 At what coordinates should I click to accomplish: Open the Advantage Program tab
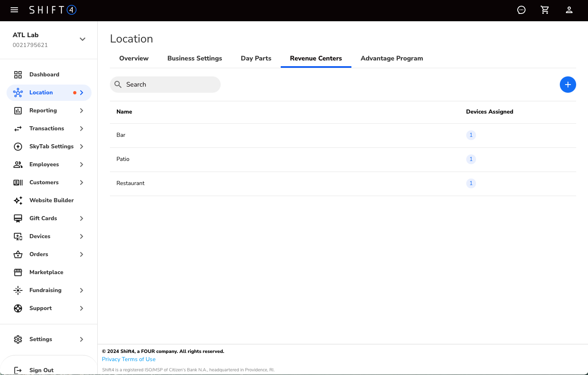[x=391, y=58]
